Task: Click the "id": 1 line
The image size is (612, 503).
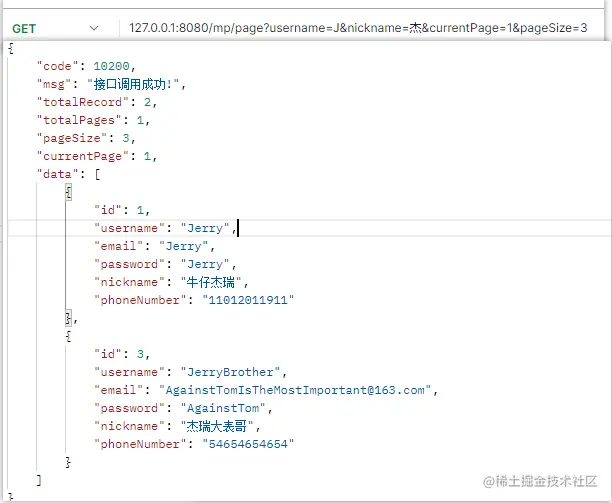Action: pyautogui.click(x=122, y=210)
